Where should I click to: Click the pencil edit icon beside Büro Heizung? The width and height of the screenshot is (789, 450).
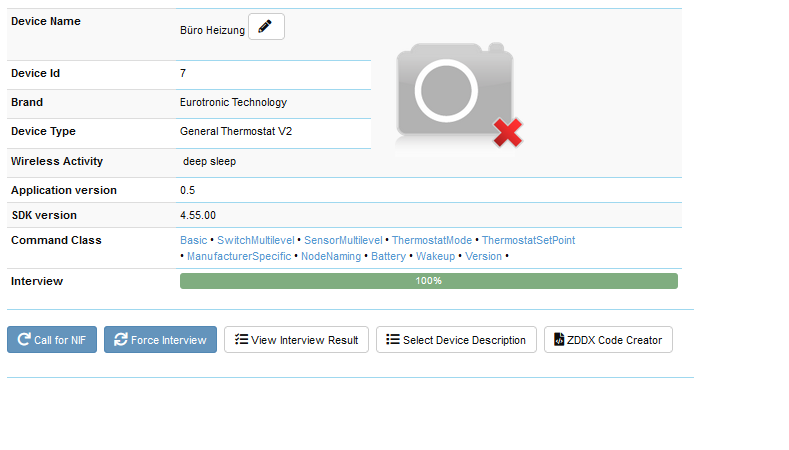266,27
